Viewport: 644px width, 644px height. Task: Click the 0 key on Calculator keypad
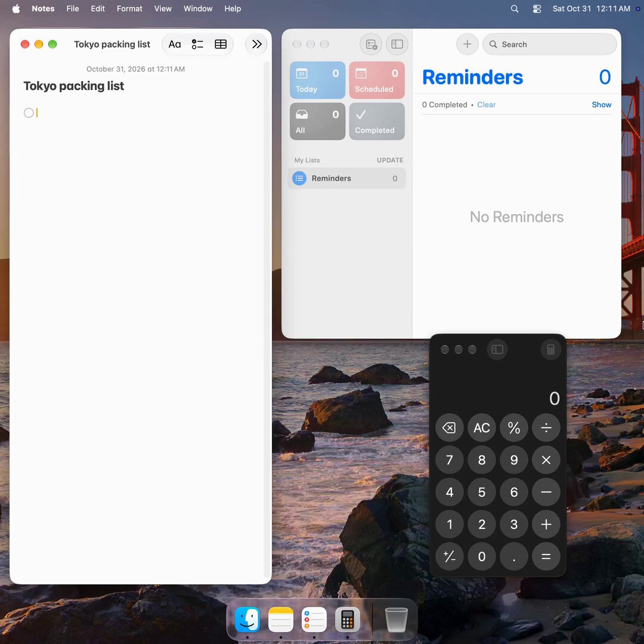click(x=481, y=556)
